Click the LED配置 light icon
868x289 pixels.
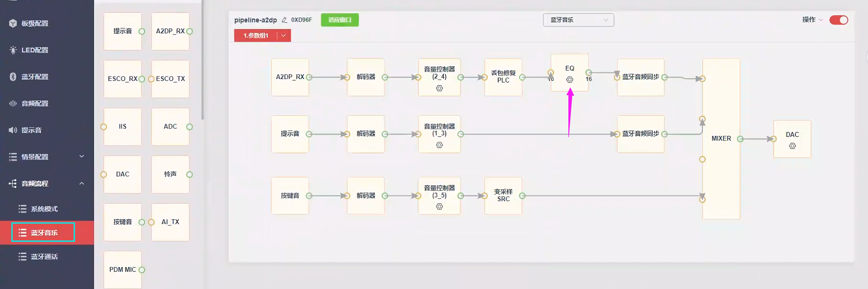coord(13,50)
